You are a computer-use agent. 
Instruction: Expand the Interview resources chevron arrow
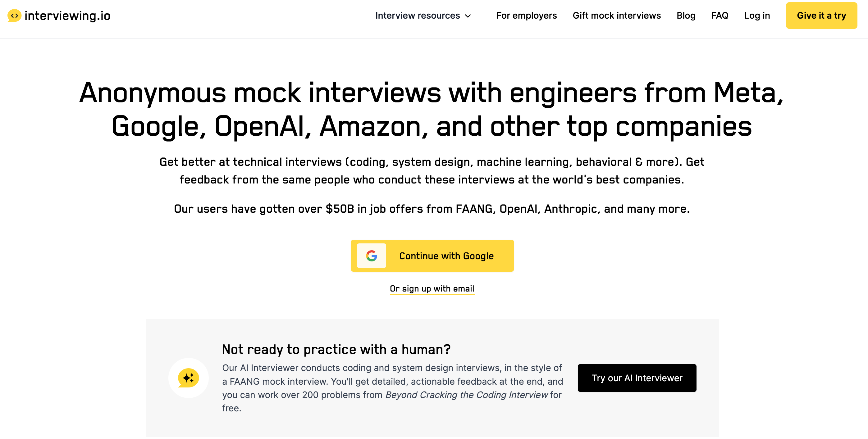click(468, 16)
